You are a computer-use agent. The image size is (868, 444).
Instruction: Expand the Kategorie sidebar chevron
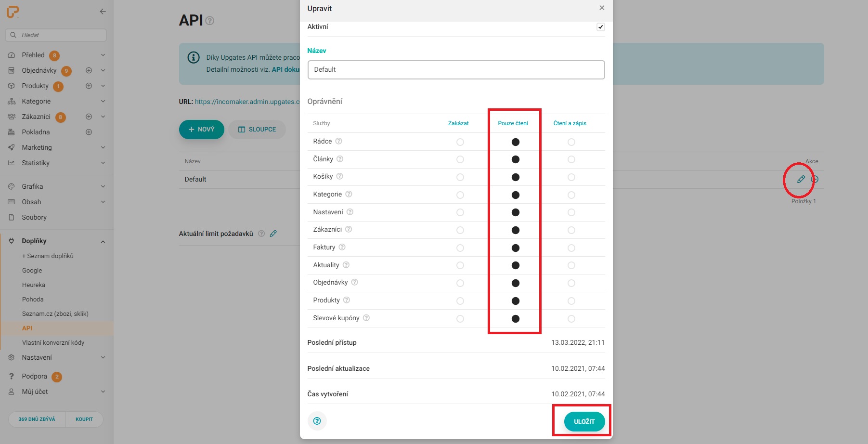(103, 101)
